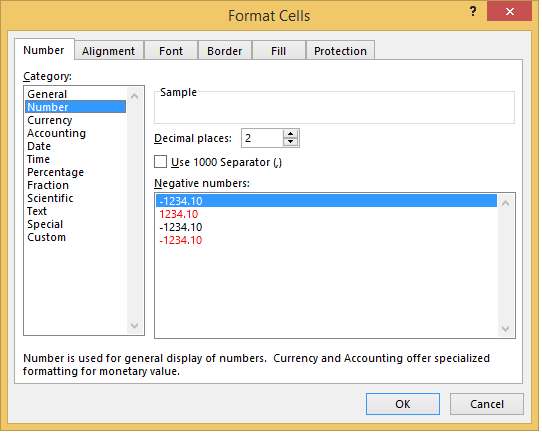Enable Use 1000 Separator checkbox
The image size is (542, 434).
[x=161, y=162]
